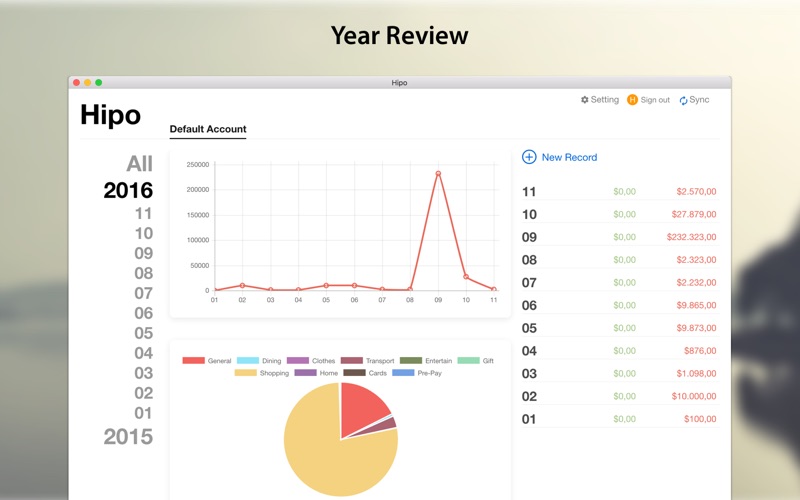Click the 10 data point on line chart
Screen dimensions: 800x500
pos(466,277)
